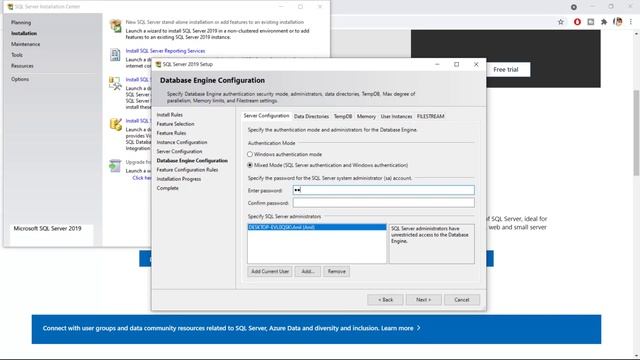
Task: Click the Enter password field
Action: coord(383,190)
